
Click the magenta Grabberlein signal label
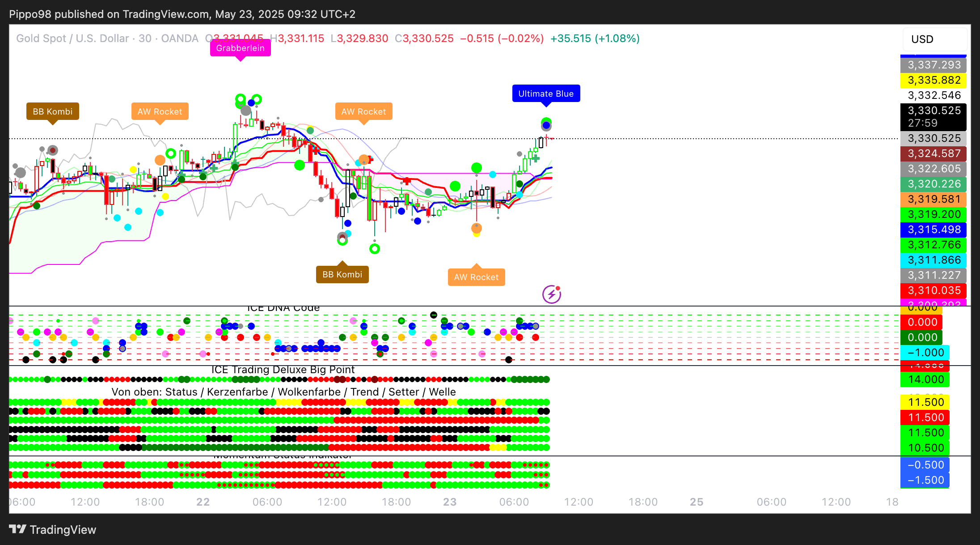240,48
